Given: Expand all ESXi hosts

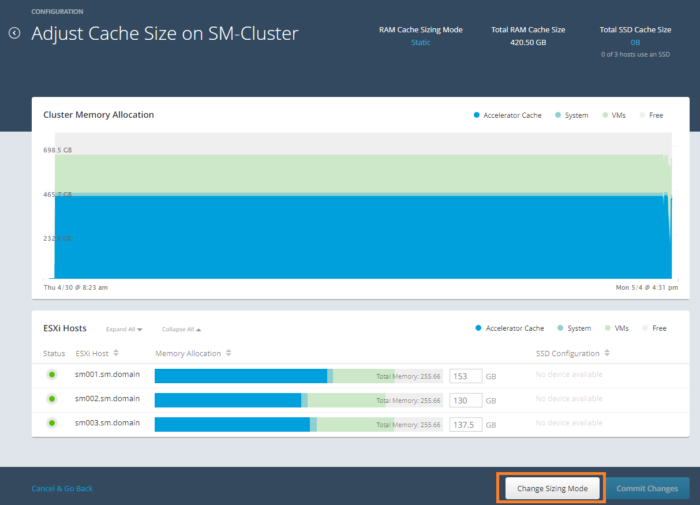Looking at the screenshot, I should point(124,330).
